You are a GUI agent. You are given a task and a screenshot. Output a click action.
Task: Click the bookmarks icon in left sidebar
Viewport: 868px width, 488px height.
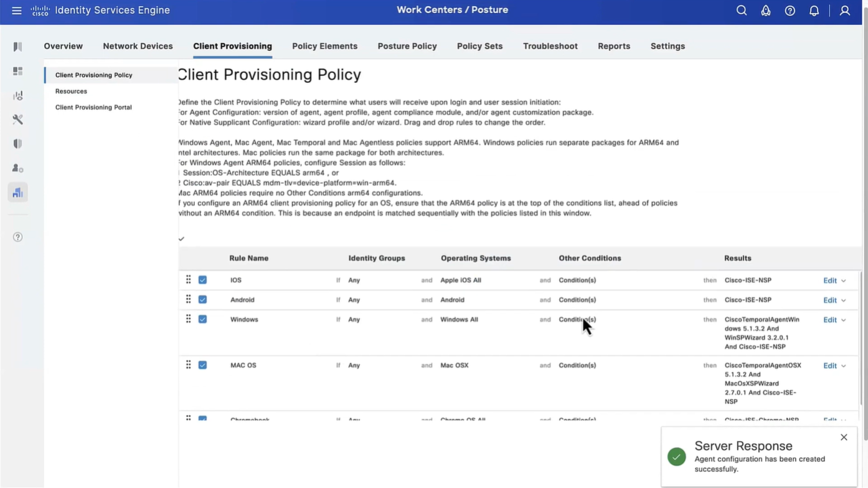[x=17, y=47]
